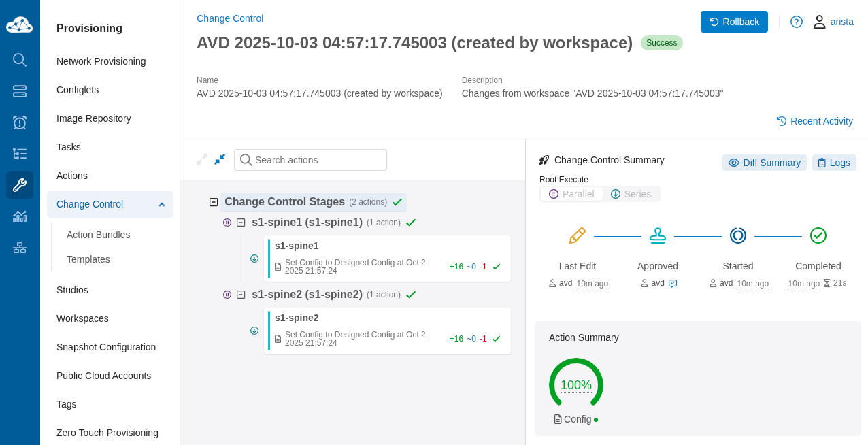Screen dimensions: 868x445
Task: Select the provisioning wrench icon
Action: coord(20,185)
